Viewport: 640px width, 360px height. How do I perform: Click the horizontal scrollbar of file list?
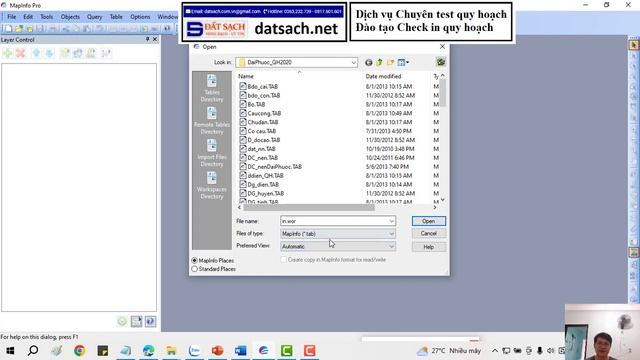pos(309,207)
